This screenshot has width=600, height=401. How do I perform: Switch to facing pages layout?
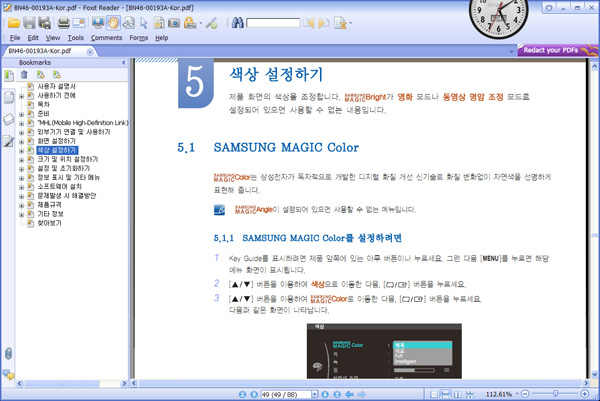pos(458,394)
